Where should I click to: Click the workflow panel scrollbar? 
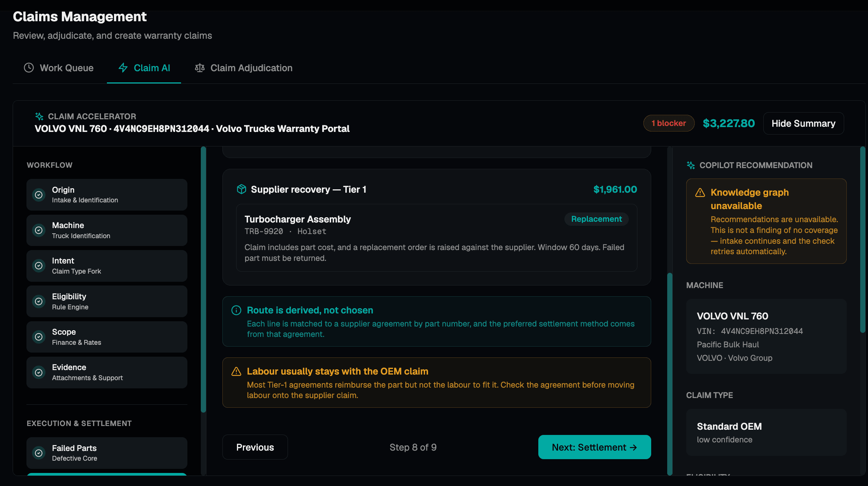coord(203,280)
